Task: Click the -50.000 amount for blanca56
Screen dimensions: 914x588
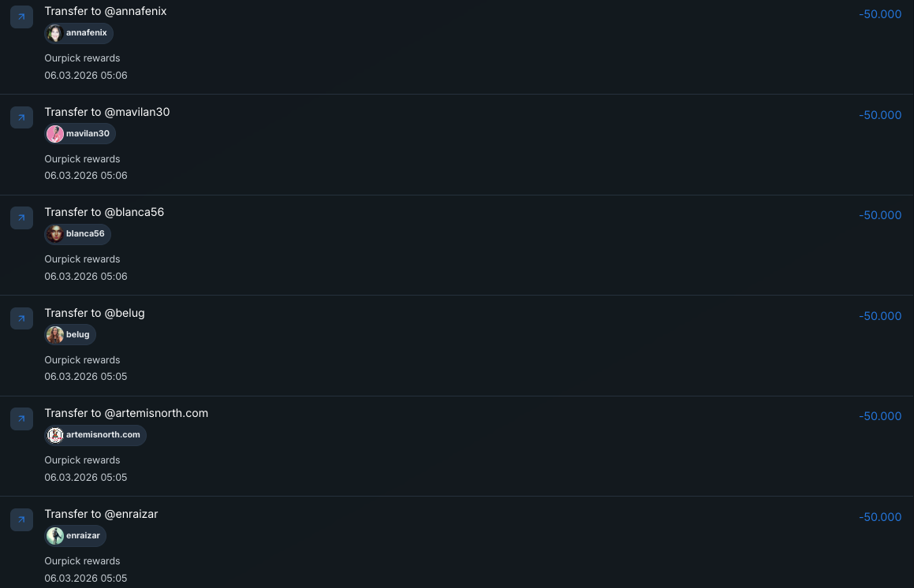Action: pos(880,215)
